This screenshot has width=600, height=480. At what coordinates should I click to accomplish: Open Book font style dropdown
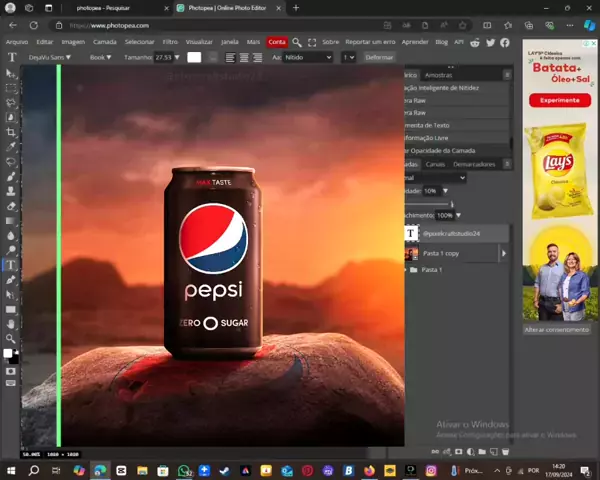[x=100, y=57]
